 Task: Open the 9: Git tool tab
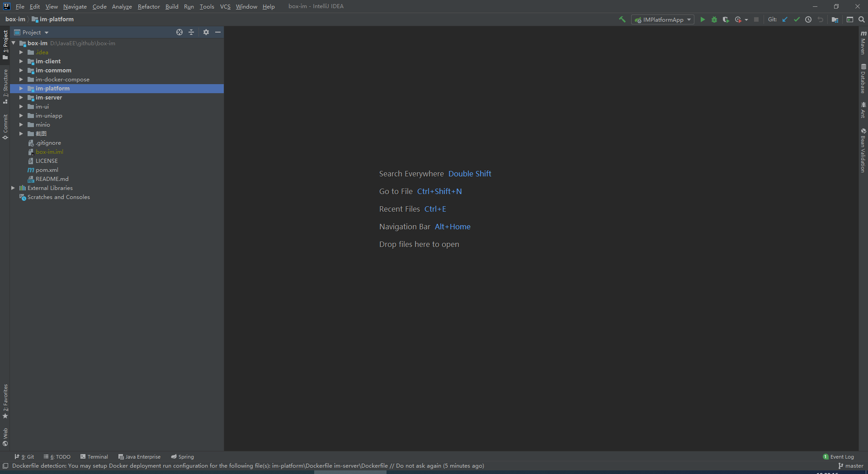tap(24, 457)
